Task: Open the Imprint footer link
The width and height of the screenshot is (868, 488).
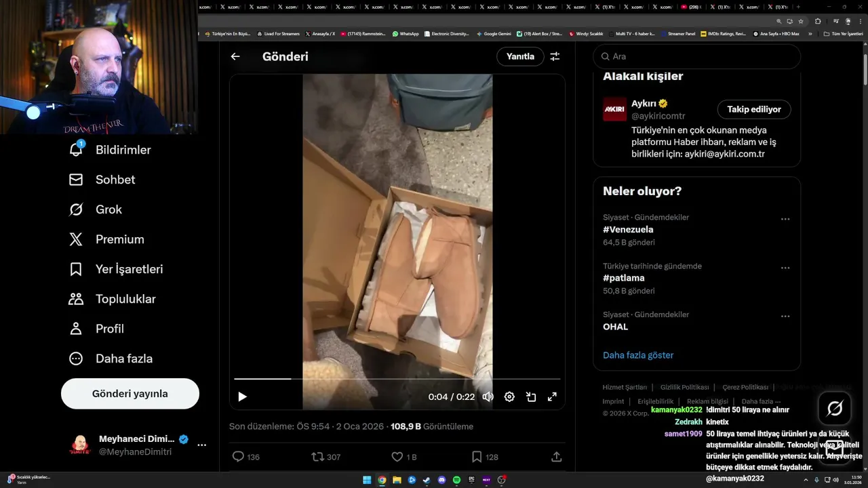Action: [614, 401]
